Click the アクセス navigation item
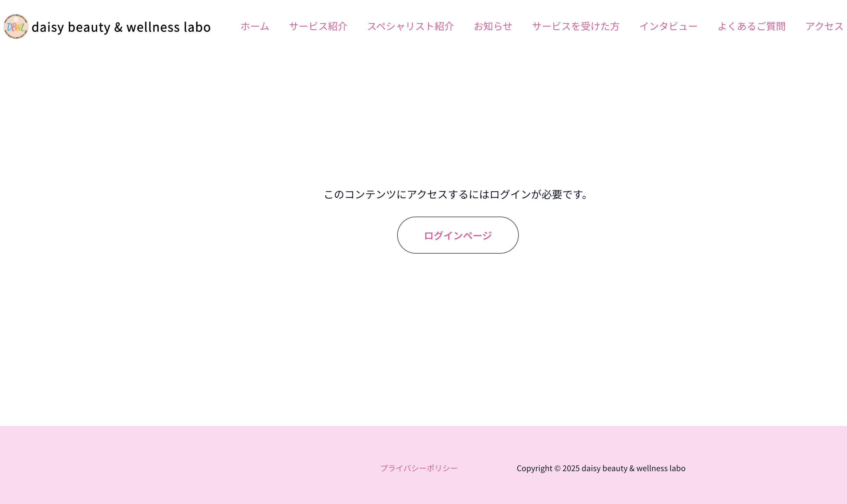847x504 pixels. click(x=824, y=26)
